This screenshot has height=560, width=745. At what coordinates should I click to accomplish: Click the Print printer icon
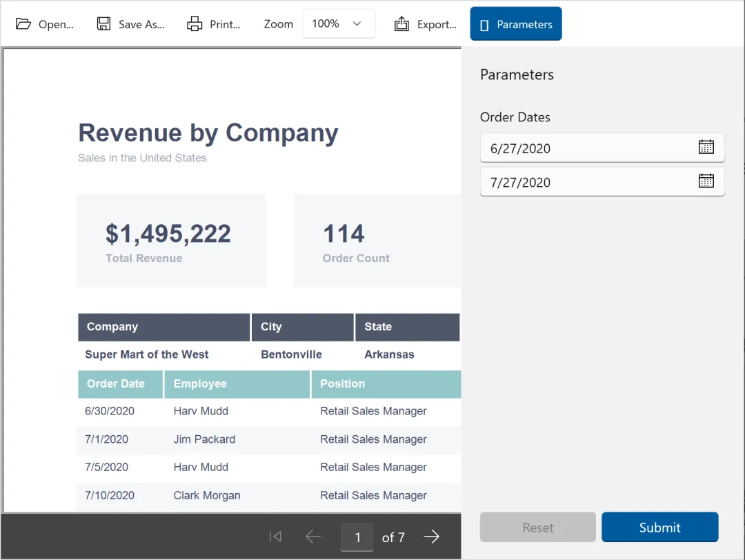point(195,24)
